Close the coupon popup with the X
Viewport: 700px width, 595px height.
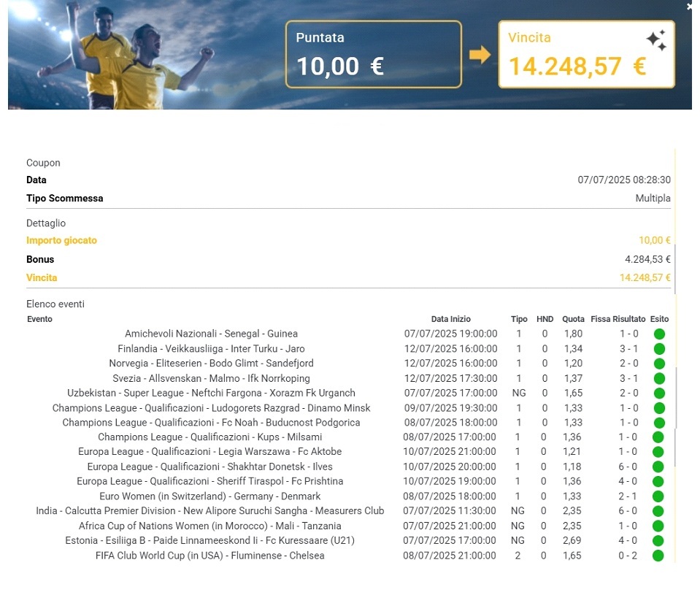click(x=689, y=6)
